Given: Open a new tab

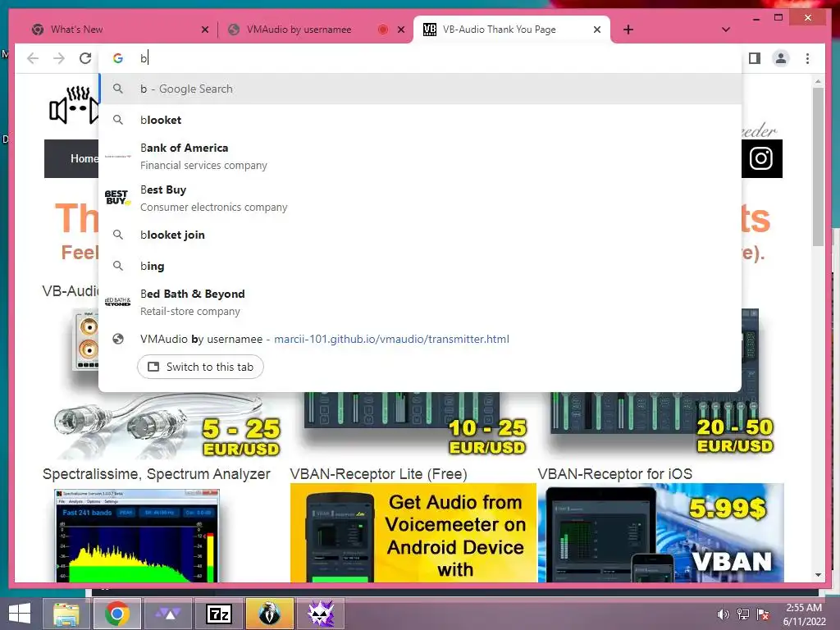Looking at the screenshot, I should point(628,30).
